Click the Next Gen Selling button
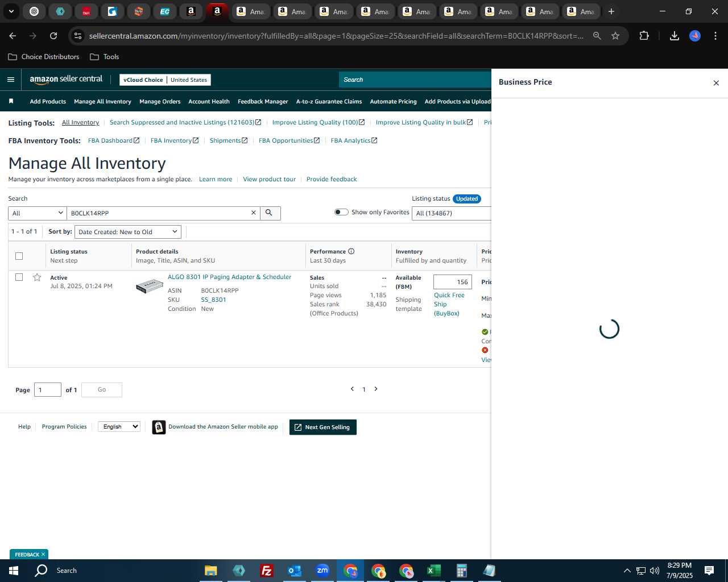This screenshot has height=582, width=728. pos(322,427)
